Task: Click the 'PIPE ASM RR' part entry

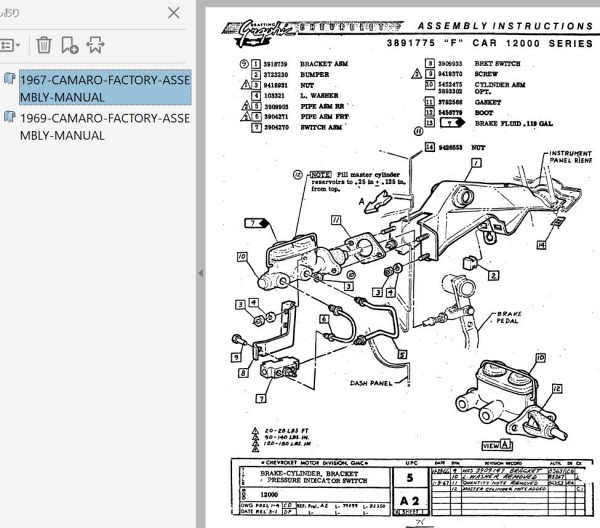Action: coord(322,106)
